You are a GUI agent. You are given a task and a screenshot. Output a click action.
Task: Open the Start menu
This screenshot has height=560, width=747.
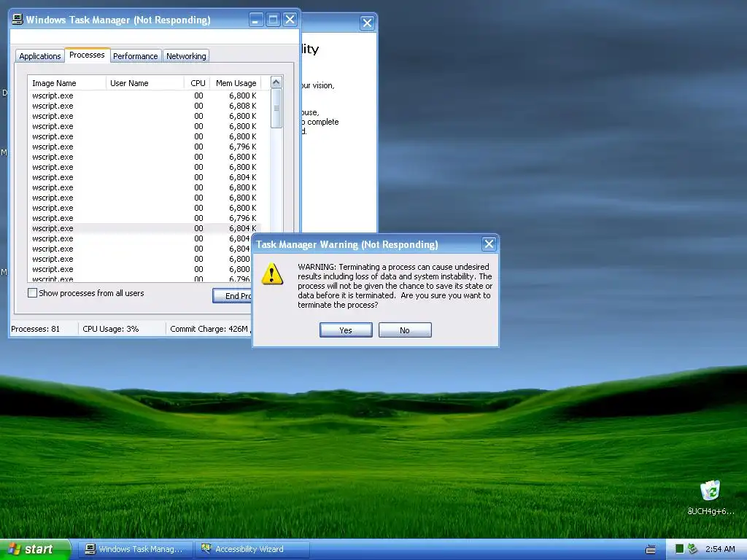pos(36,549)
